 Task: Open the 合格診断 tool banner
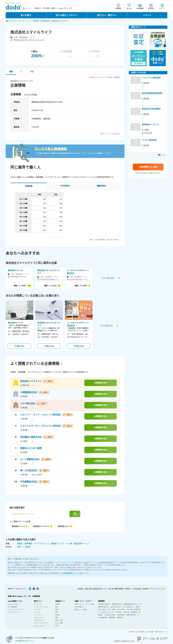tap(158, 39)
